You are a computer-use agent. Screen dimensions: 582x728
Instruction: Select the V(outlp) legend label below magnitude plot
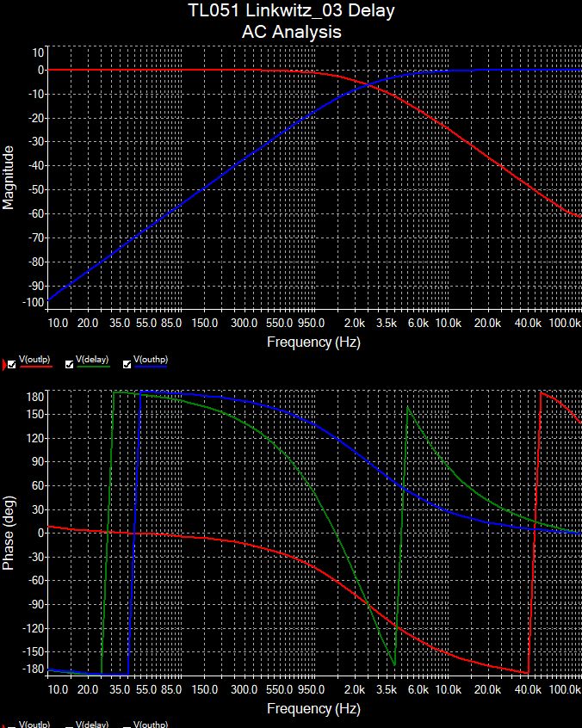pos(34,360)
